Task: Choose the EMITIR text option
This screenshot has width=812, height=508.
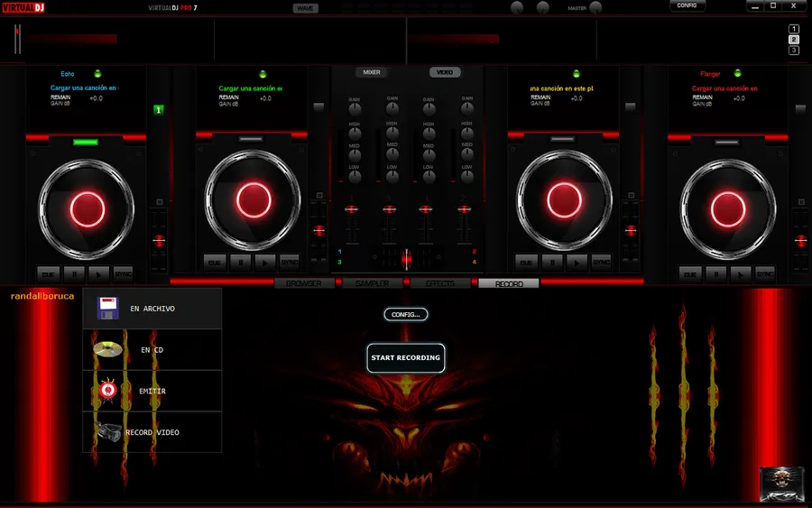Action: pos(152,391)
